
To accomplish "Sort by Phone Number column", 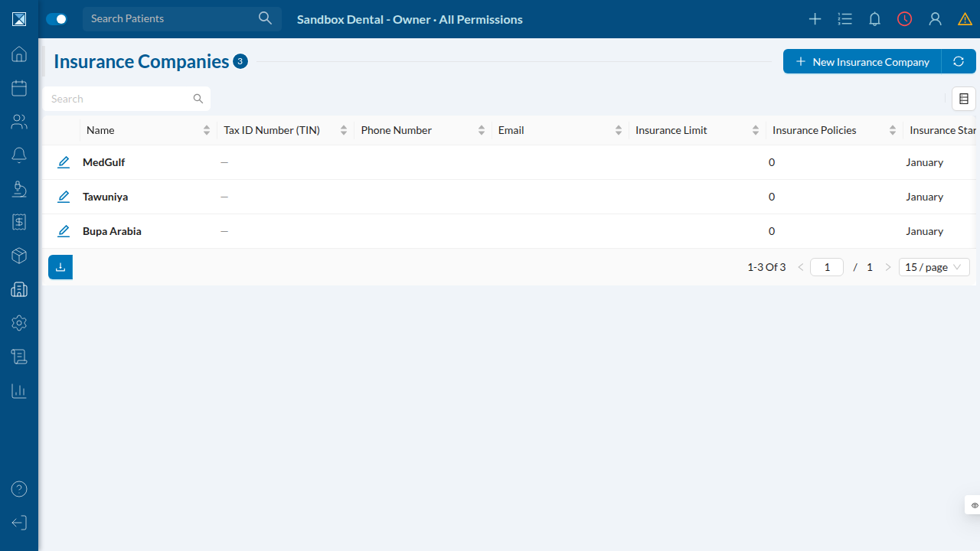I will [481, 130].
